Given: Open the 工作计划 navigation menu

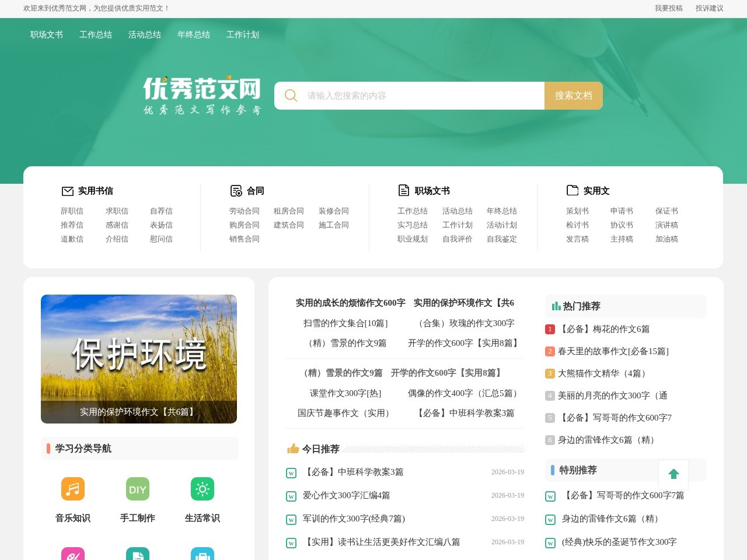Looking at the screenshot, I should pyautogui.click(x=242, y=34).
